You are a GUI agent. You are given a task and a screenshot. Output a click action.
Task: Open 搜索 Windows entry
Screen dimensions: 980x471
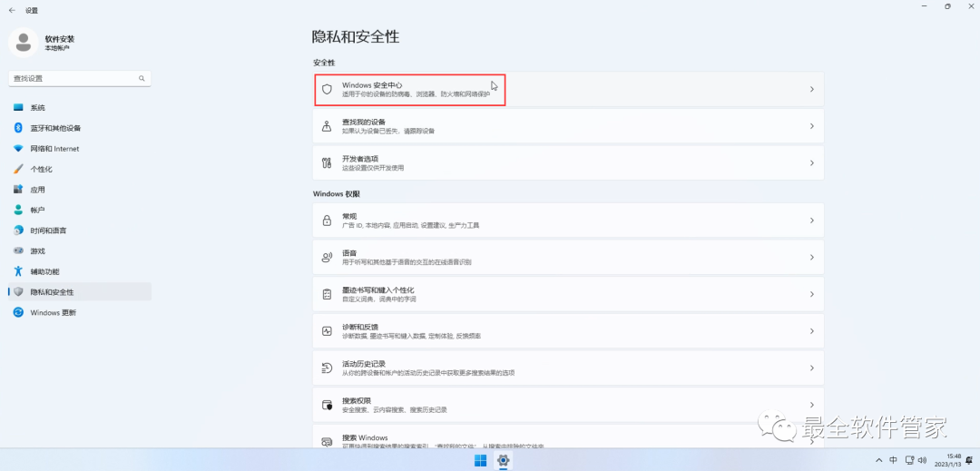coord(568,436)
